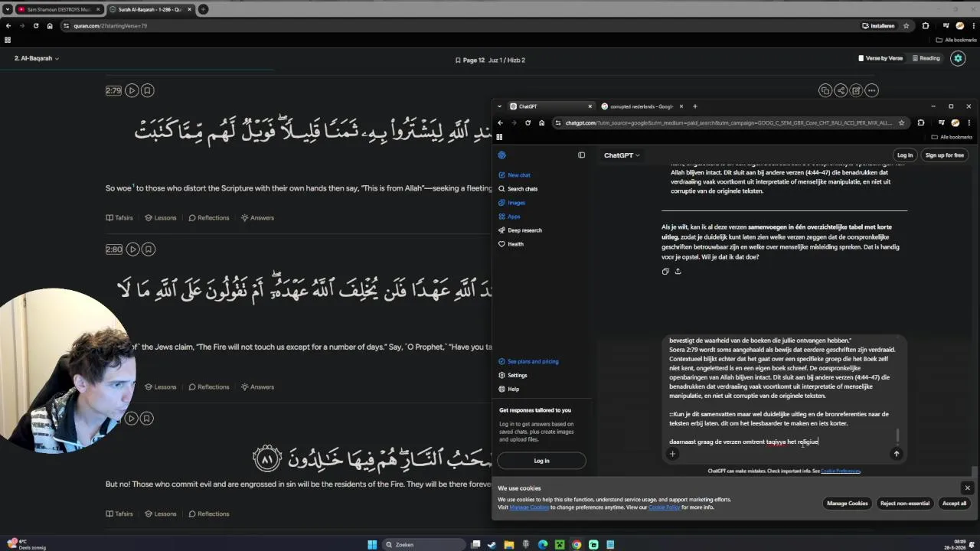Open Apps in ChatGPT sidebar

[x=509, y=217]
